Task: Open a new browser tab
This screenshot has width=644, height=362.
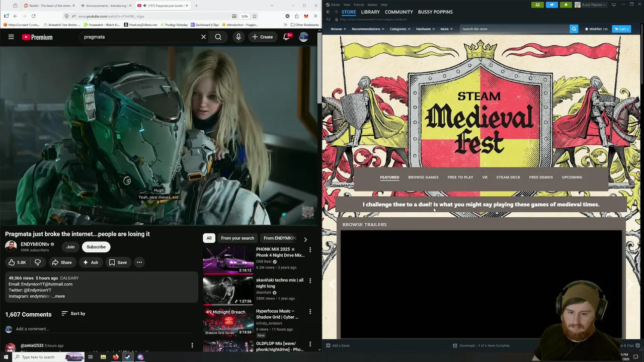Action: click(x=196, y=6)
